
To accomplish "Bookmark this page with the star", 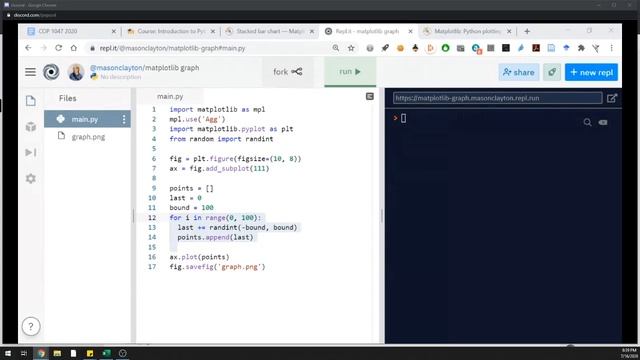I will (351, 48).
